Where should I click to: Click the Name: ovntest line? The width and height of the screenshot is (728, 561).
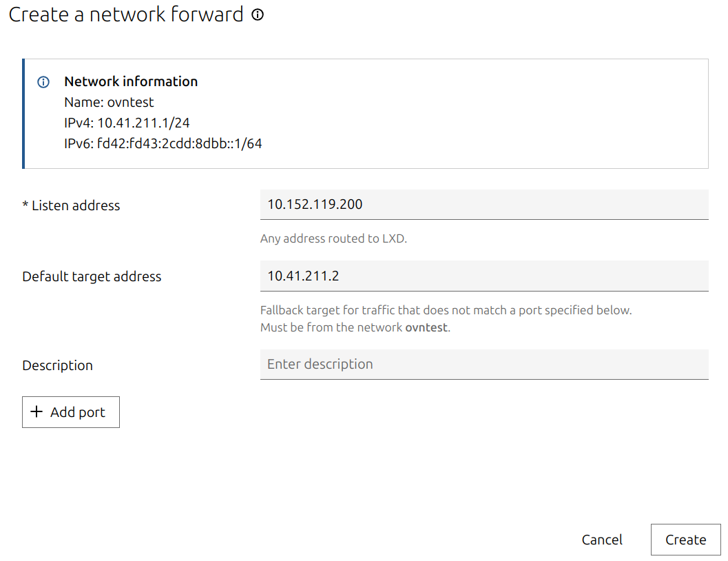pyautogui.click(x=109, y=102)
